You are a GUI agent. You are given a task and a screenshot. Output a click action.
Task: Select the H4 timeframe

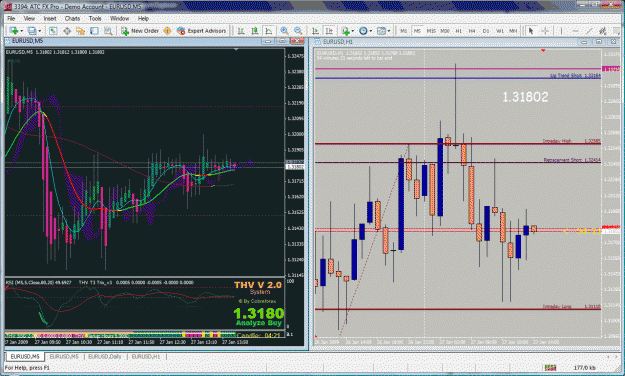pyautogui.click(x=472, y=31)
